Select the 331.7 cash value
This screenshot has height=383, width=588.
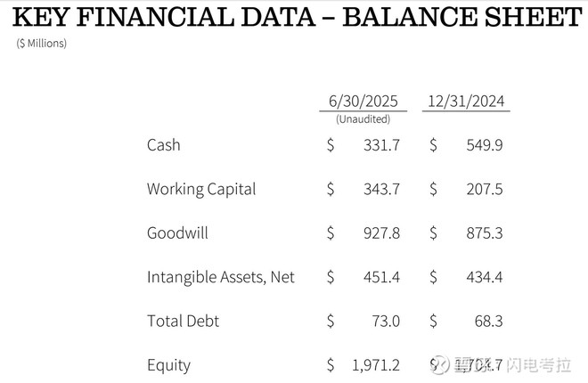[381, 145]
